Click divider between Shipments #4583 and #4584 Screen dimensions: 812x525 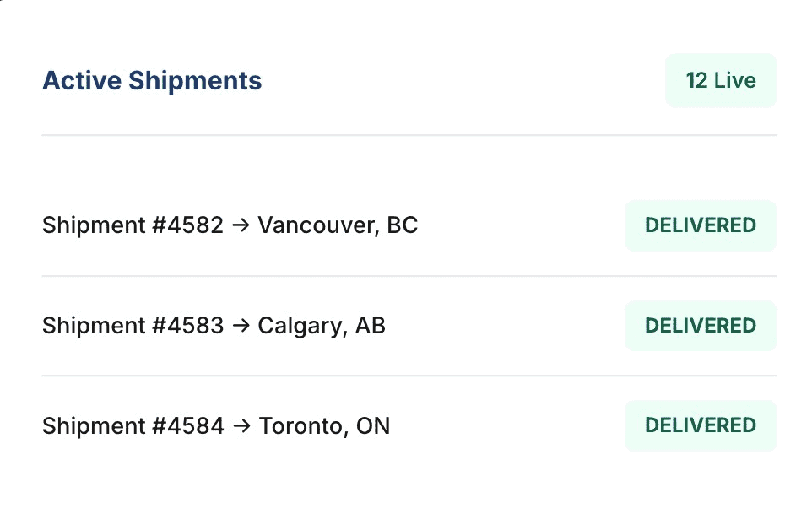point(409,376)
